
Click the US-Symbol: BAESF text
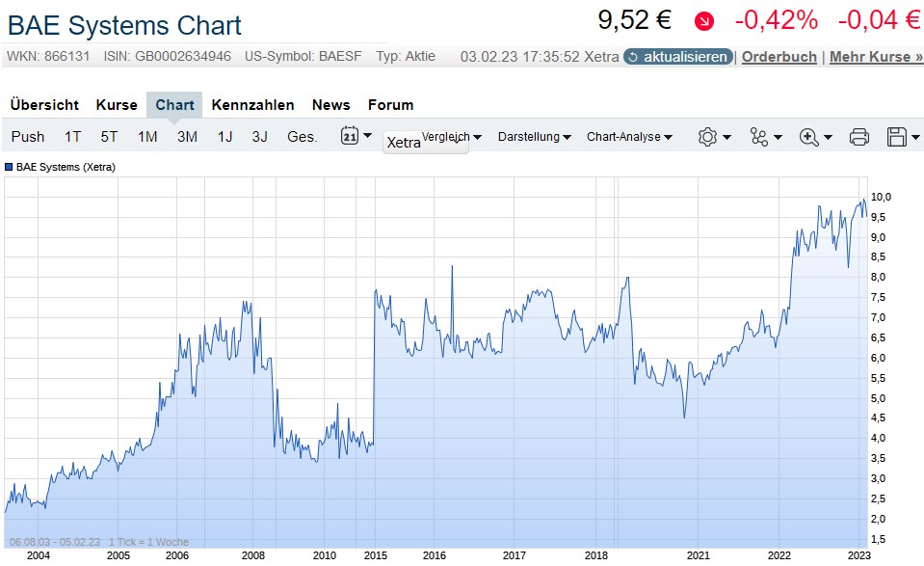pos(303,56)
